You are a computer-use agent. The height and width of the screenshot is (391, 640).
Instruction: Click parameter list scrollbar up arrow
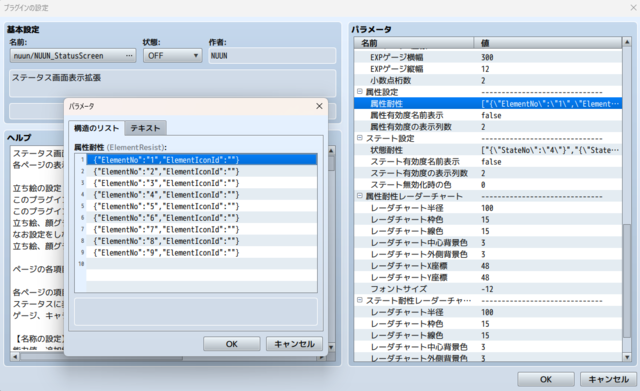627,42
